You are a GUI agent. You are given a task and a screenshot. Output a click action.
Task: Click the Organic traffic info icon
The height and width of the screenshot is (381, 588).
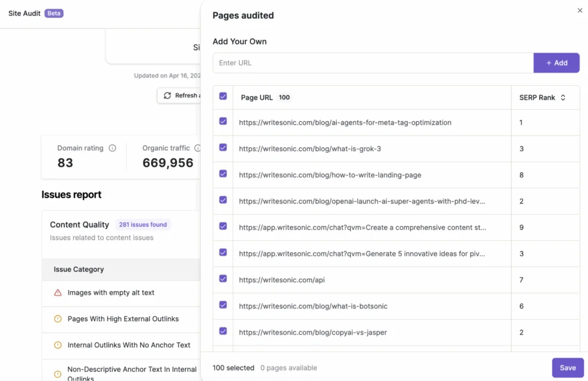click(x=198, y=148)
